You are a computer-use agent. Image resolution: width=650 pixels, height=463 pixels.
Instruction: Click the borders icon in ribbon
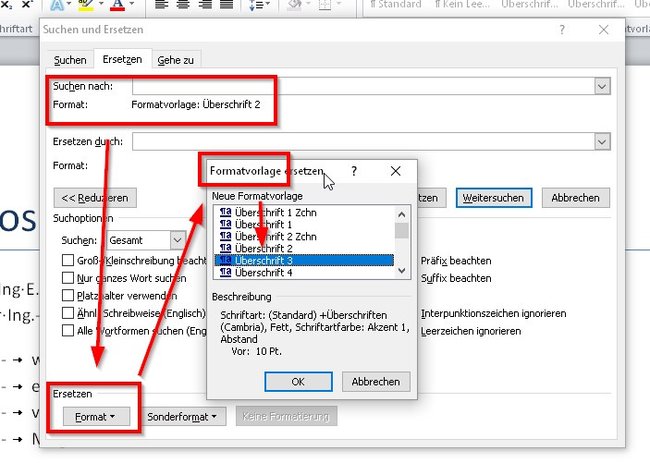point(325,5)
